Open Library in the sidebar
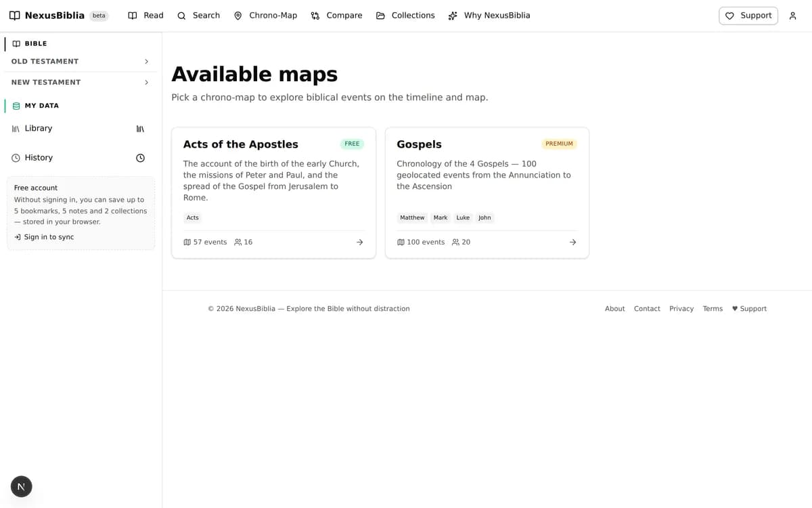812x508 pixels. point(39,129)
